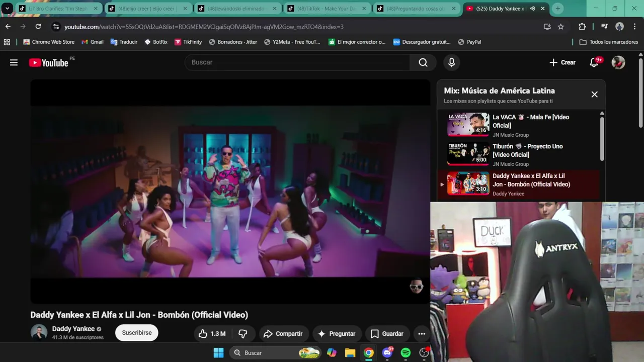Viewport: 644px width, 362px height.
Task: Switch to the lewandoski eliminado tab
Action: coord(238,9)
